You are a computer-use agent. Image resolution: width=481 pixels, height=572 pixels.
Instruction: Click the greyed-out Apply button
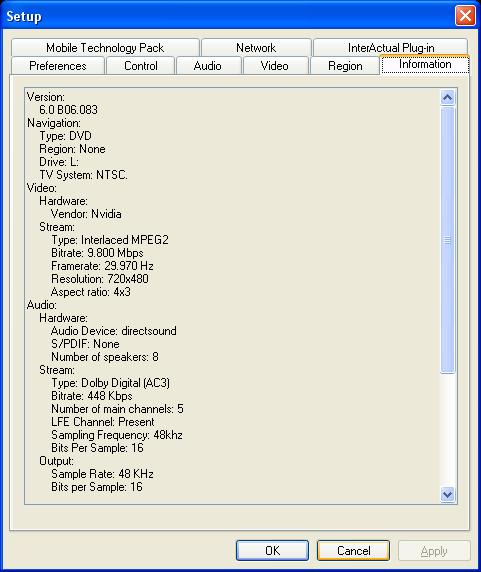tap(434, 550)
